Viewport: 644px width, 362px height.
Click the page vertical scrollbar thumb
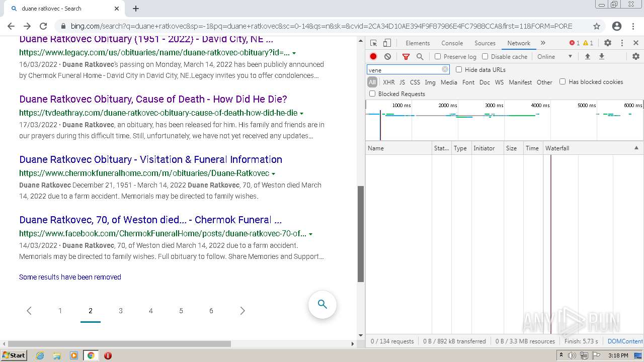click(x=360, y=234)
